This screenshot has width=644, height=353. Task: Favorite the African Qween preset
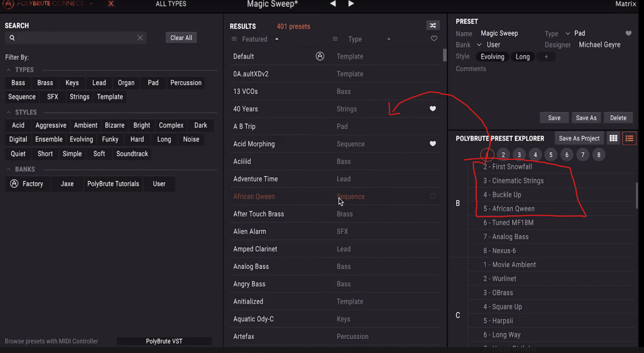[x=433, y=196]
